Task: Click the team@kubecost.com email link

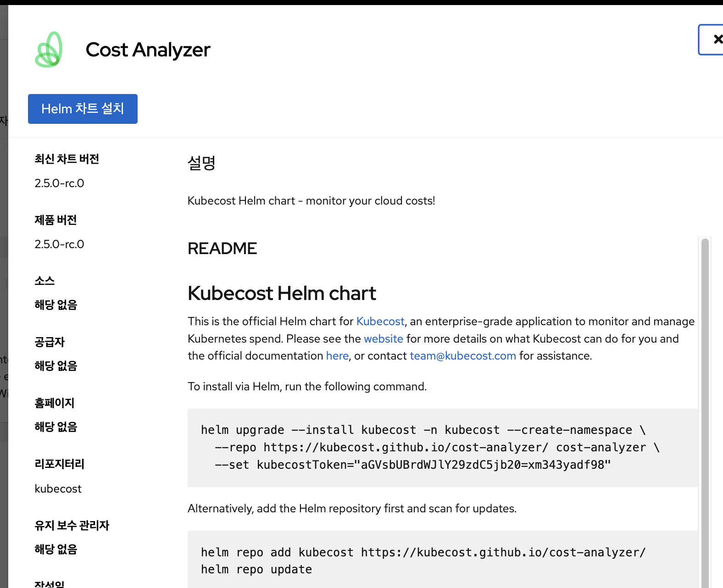Action: pos(463,355)
